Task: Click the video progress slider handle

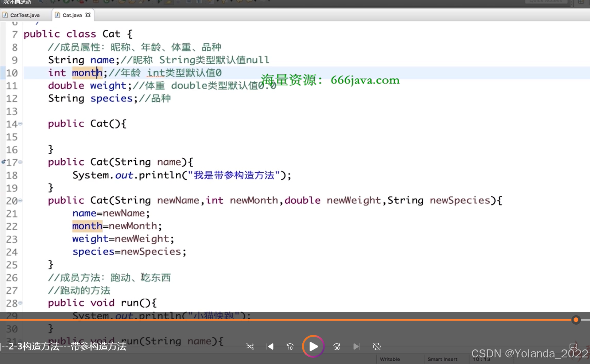Action: pos(576,320)
